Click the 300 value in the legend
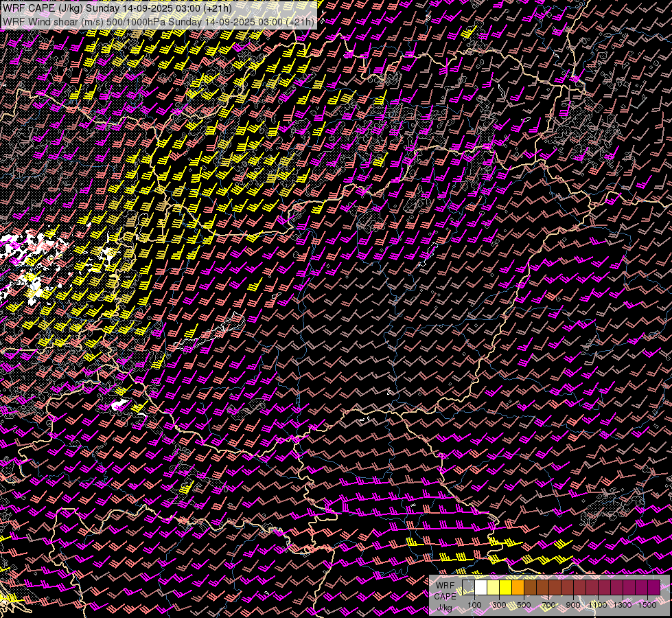Viewport: 672px width, 618px height. [x=499, y=605]
